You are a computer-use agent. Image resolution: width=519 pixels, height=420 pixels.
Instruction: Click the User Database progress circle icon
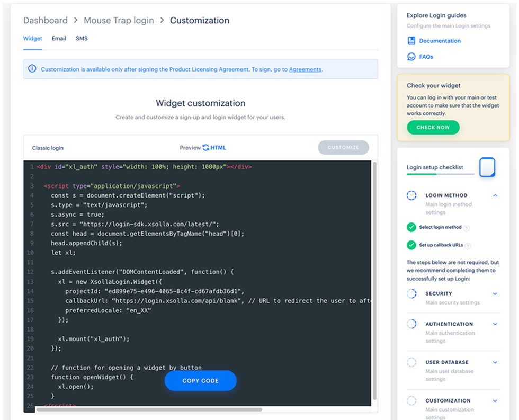tap(411, 362)
